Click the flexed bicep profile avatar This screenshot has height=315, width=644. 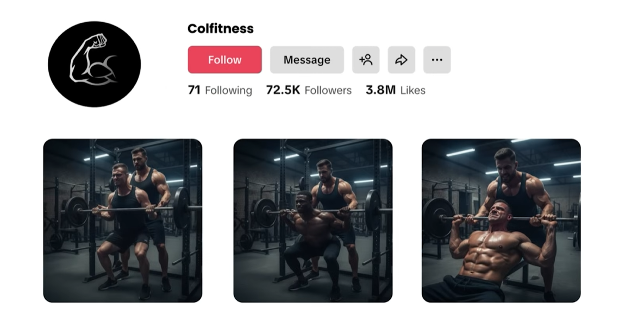[x=94, y=64]
